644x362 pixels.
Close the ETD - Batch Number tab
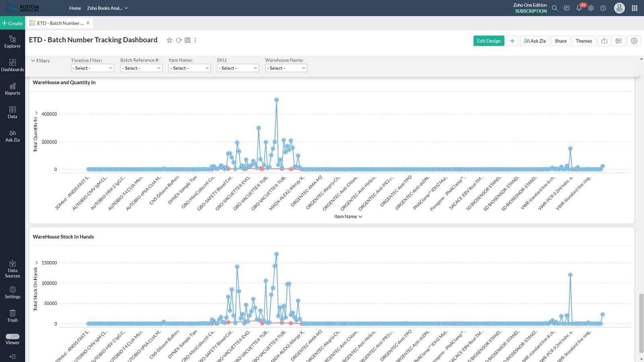click(x=88, y=23)
